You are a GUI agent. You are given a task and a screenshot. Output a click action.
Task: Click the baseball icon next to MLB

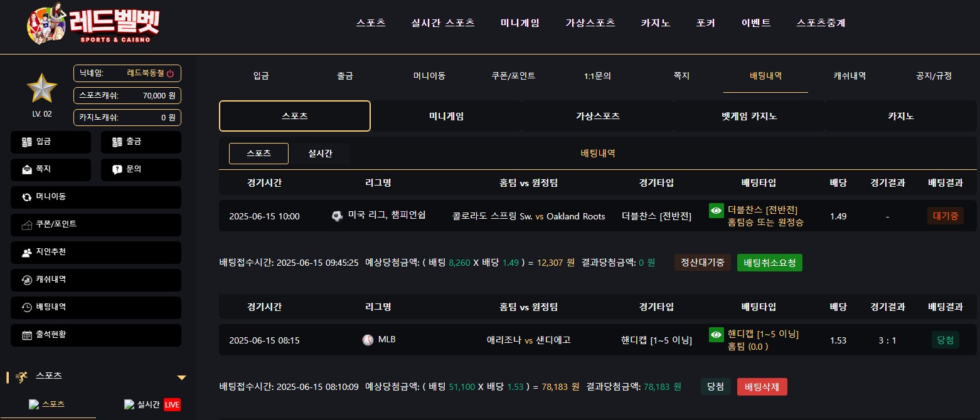[x=368, y=340]
